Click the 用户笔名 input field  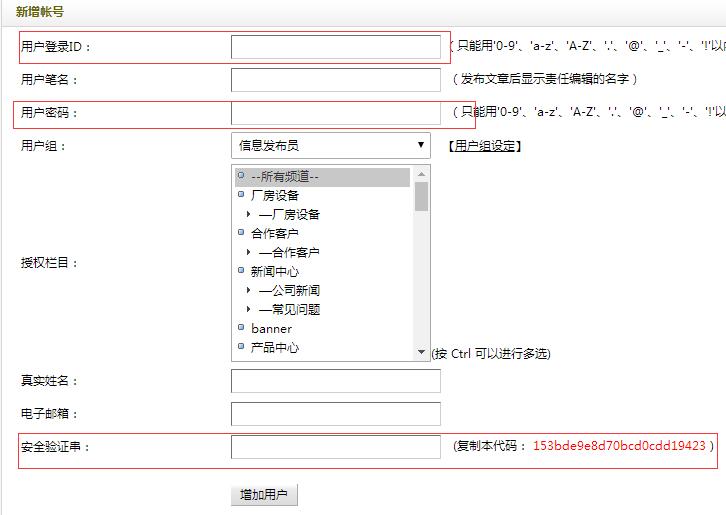(x=336, y=80)
